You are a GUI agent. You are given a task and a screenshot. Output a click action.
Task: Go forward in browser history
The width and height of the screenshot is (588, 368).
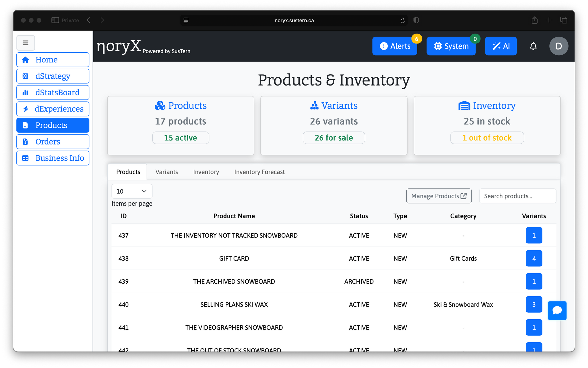[x=102, y=20]
